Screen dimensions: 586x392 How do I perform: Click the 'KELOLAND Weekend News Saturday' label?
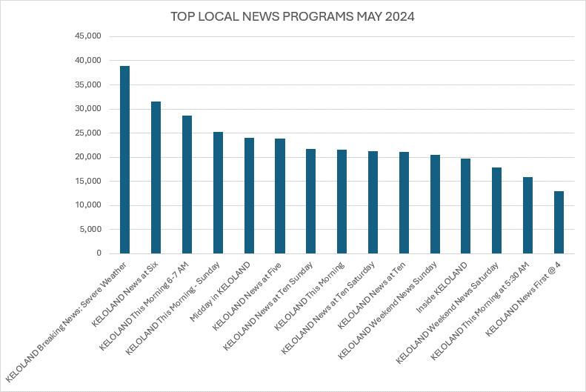pos(447,313)
